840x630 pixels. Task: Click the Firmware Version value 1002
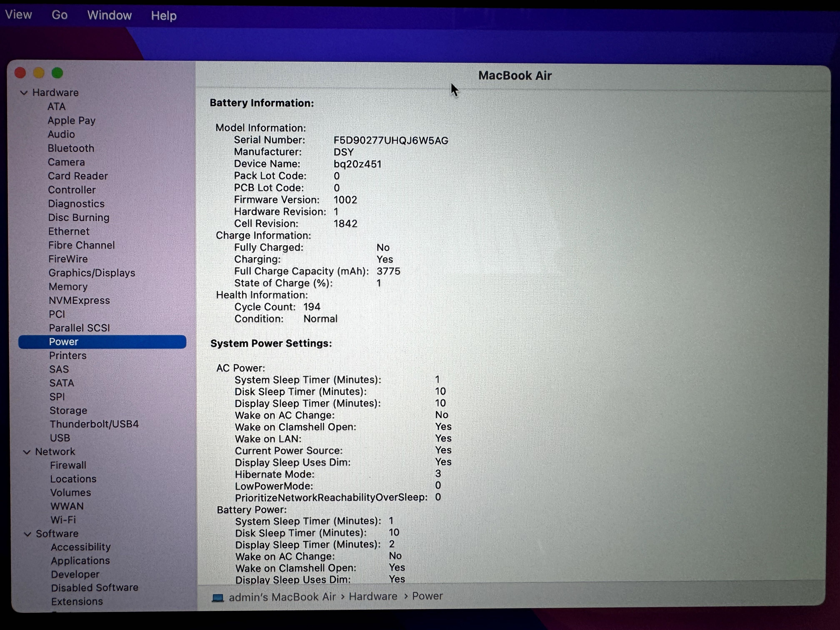coord(345,200)
